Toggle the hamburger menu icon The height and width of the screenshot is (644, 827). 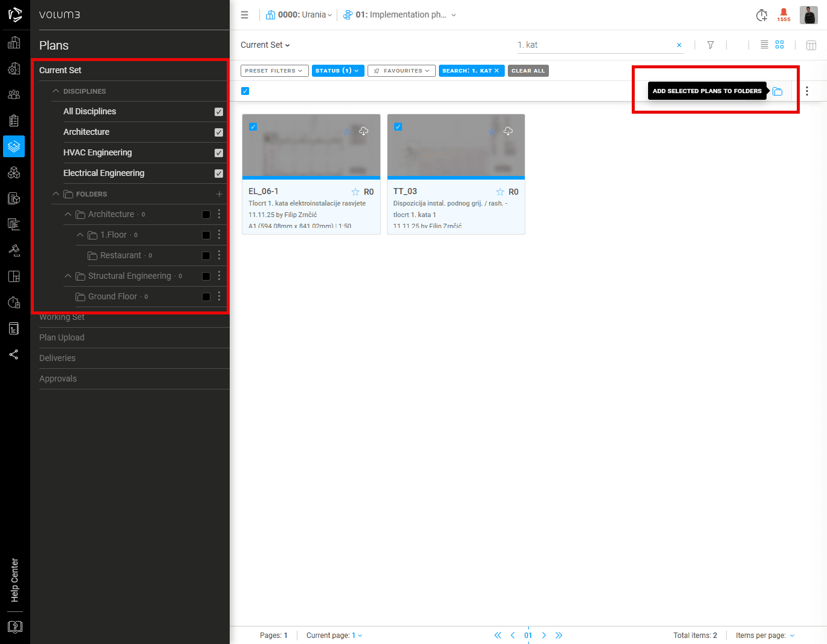[244, 15]
